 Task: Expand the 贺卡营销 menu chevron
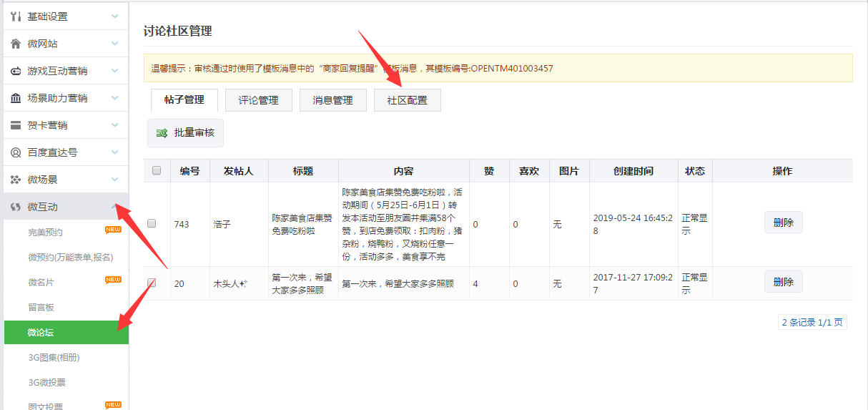click(114, 125)
